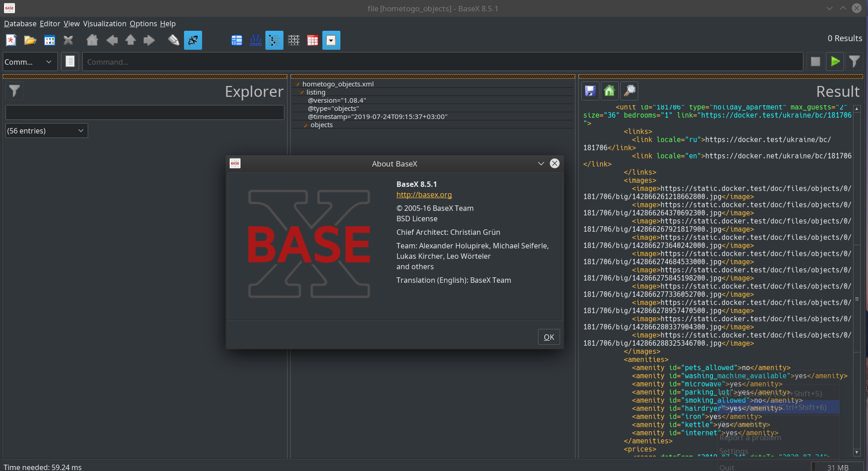The height and width of the screenshot is (471, 868).
Task: Open the Options menu
Action: (143, 24)
